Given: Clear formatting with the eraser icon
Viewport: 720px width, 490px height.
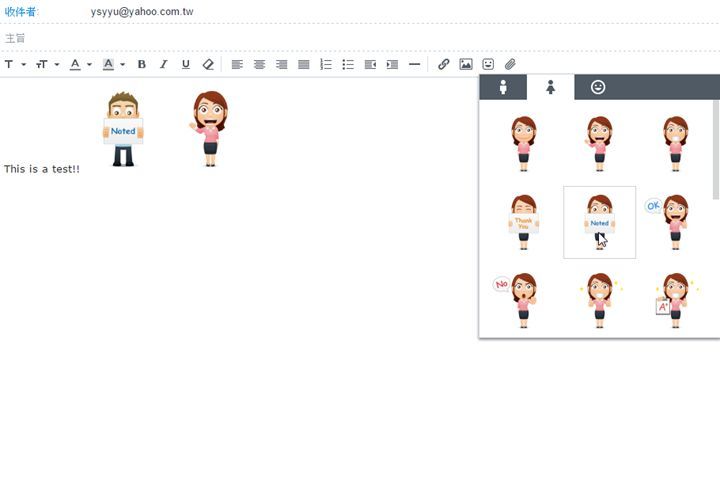Looking at the screenshot, I should (208, 64).
